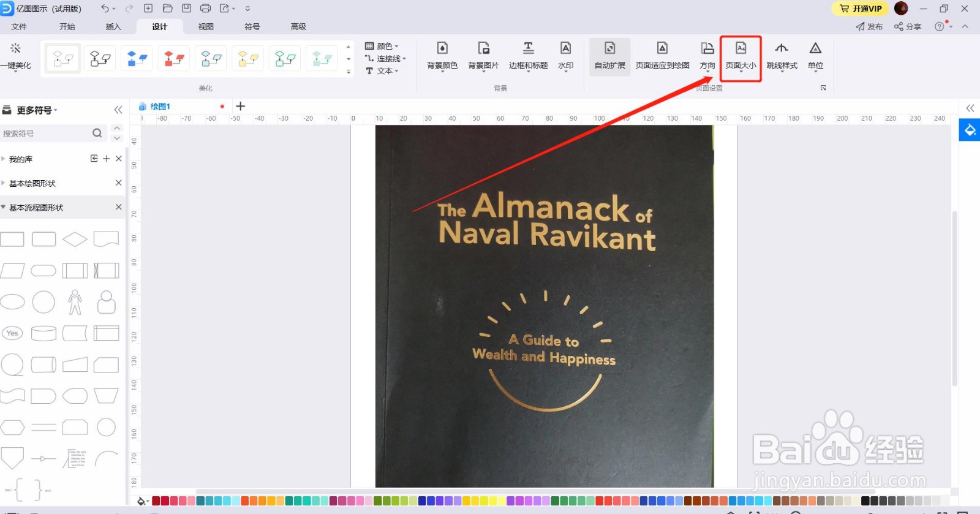The width and height of the screenshot is (980, 514).
Task: Close the Basic Flowchart Shapes library
Action: point(119,207)
